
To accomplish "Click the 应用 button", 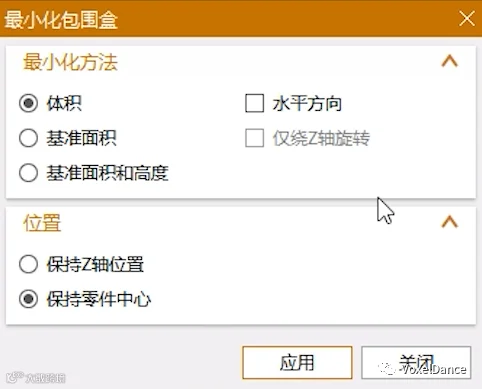I will tap(297, 362).
